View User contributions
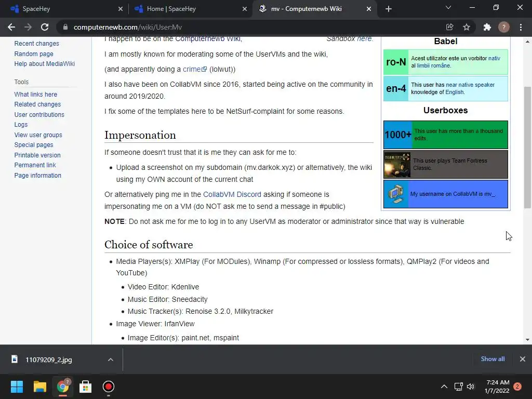 click(x=39, y=115)
